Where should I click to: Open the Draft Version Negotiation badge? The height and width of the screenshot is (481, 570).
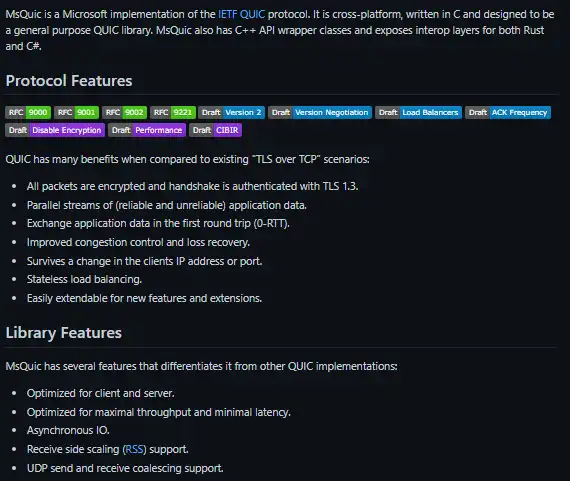pyautogui.click(x=320, y=112)
